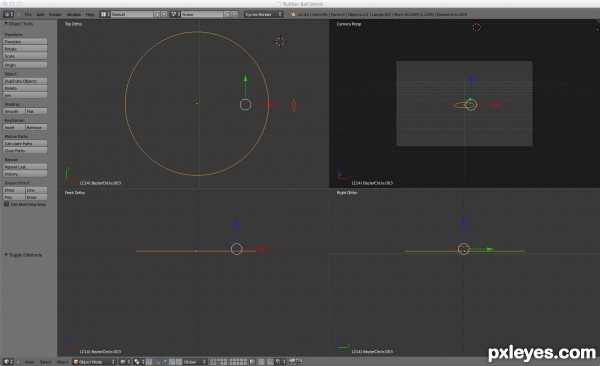This screenshot has width=600, height=366.
Task: Select Grease Pencil Line button
Action: (36, 190)
